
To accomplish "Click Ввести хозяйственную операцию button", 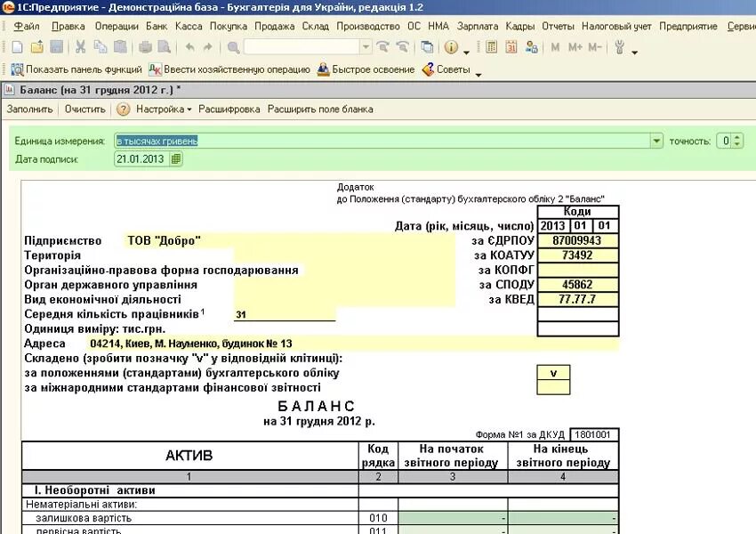I will tap(229, 69).
